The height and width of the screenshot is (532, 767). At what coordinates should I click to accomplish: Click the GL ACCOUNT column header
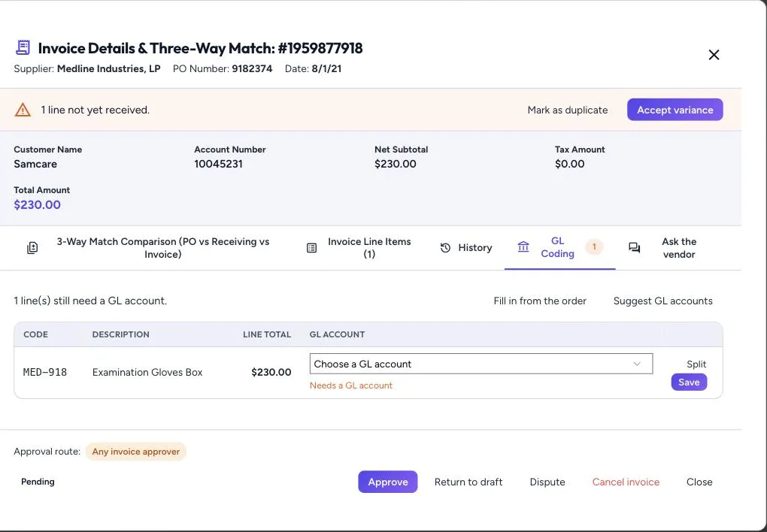(337, 334)
